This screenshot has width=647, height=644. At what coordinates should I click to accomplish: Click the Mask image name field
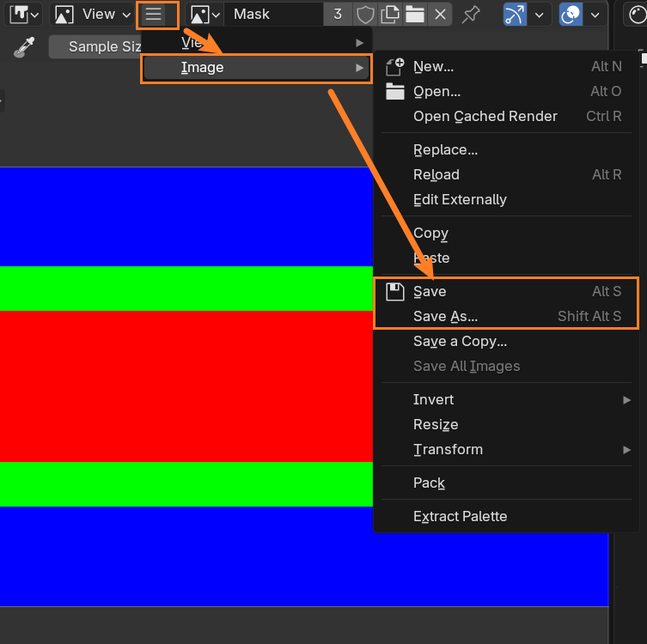point(275,15)
